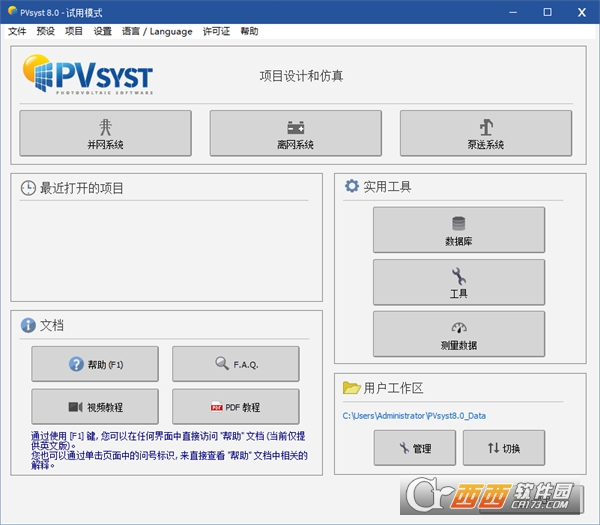The height and width of the screenshot is (525, 600).
Task: Open the 工具 tools button
Action: [459, 282]
